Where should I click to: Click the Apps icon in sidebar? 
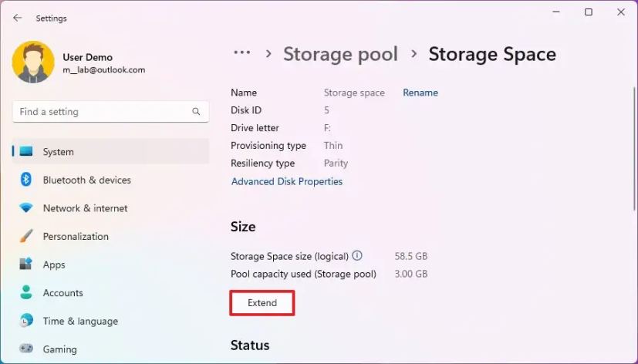point(26,265)
